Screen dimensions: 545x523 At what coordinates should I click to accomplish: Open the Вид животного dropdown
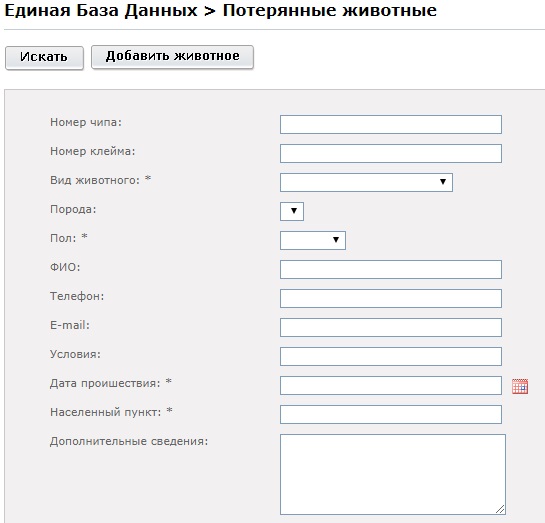(x=366, y=182)
